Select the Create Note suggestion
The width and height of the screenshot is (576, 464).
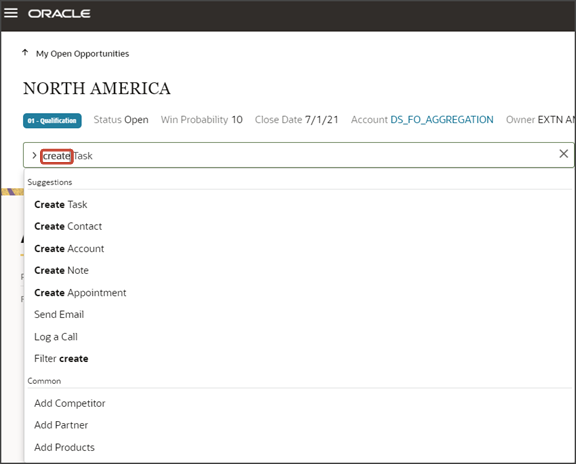pyautogui.click(x=61, y=270)
